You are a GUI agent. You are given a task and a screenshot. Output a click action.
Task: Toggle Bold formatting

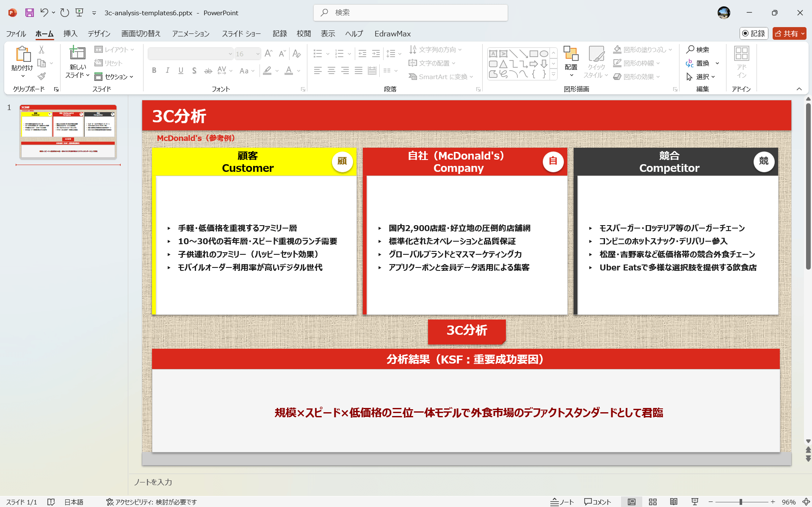tap(154, 71)
